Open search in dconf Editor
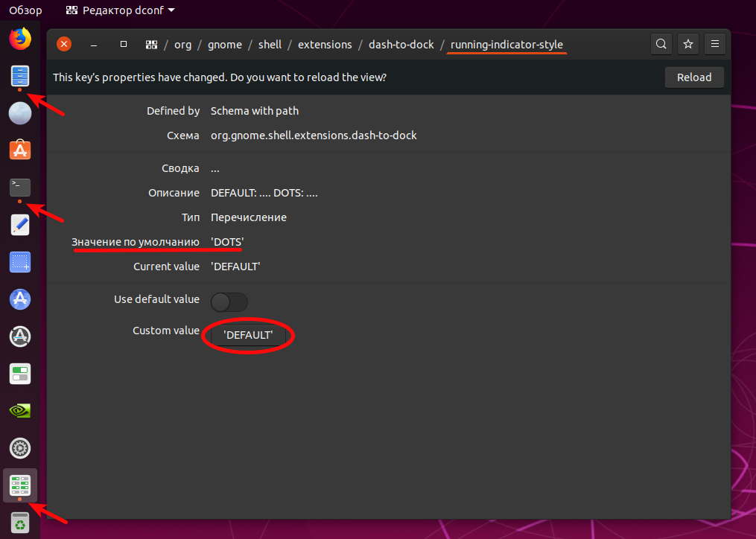This screenshot has height=539, width=756. (661, 44)
